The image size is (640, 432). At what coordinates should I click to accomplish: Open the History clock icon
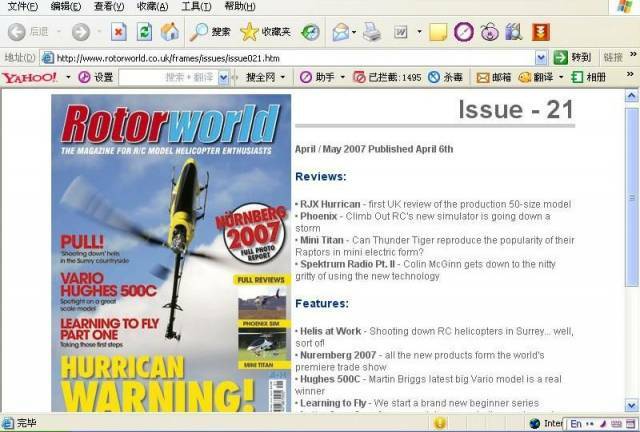310,32
